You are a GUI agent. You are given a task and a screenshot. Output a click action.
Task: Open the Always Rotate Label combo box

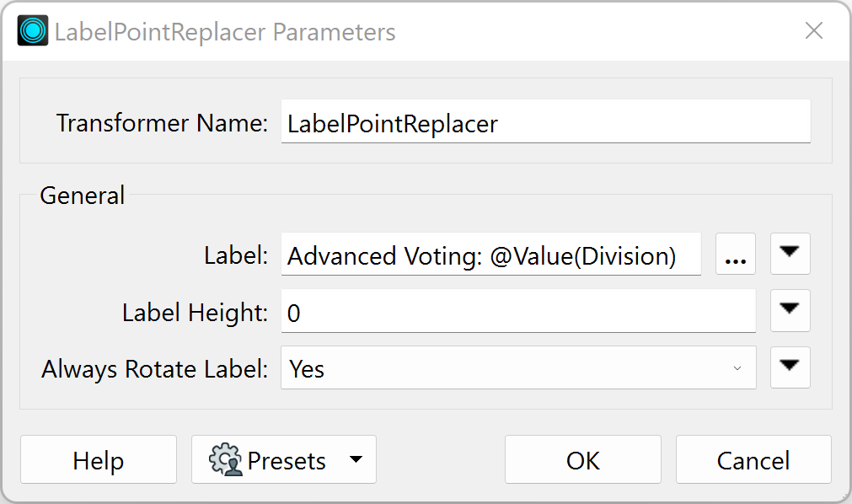pyautogui.click(x=518, y=368)
